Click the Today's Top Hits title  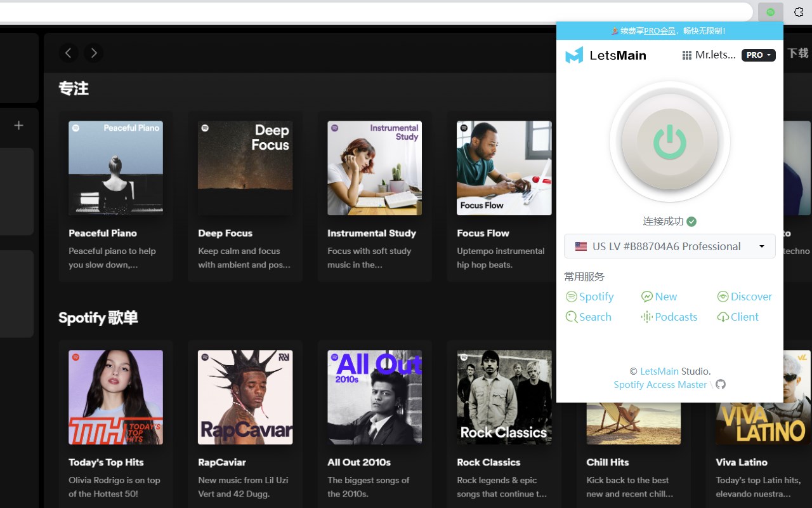(x=106, y=462)
